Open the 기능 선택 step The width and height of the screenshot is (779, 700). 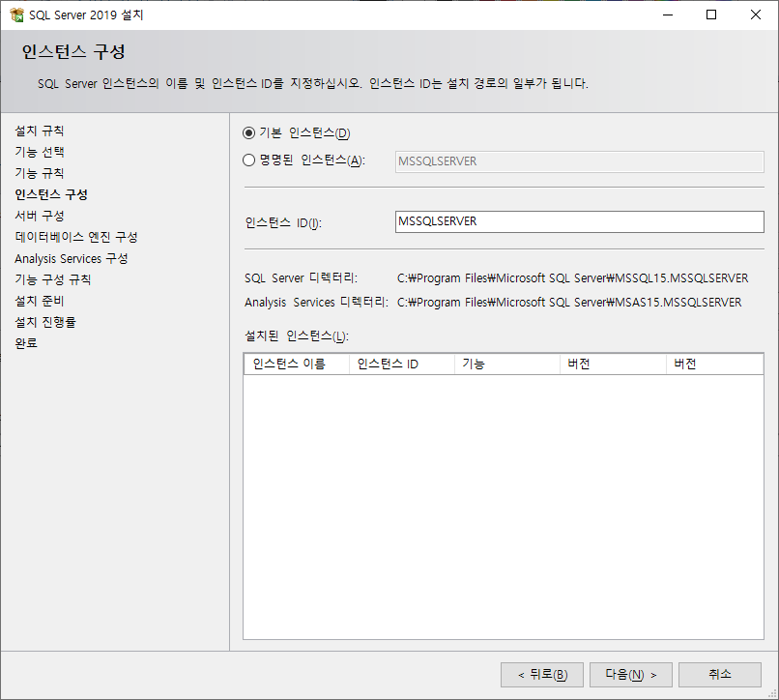pyautogui.click(x=40, y=152)
